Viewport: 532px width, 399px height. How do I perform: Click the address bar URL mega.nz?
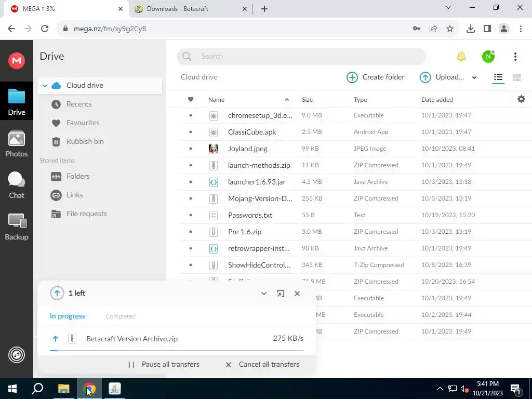click(110, 29)
